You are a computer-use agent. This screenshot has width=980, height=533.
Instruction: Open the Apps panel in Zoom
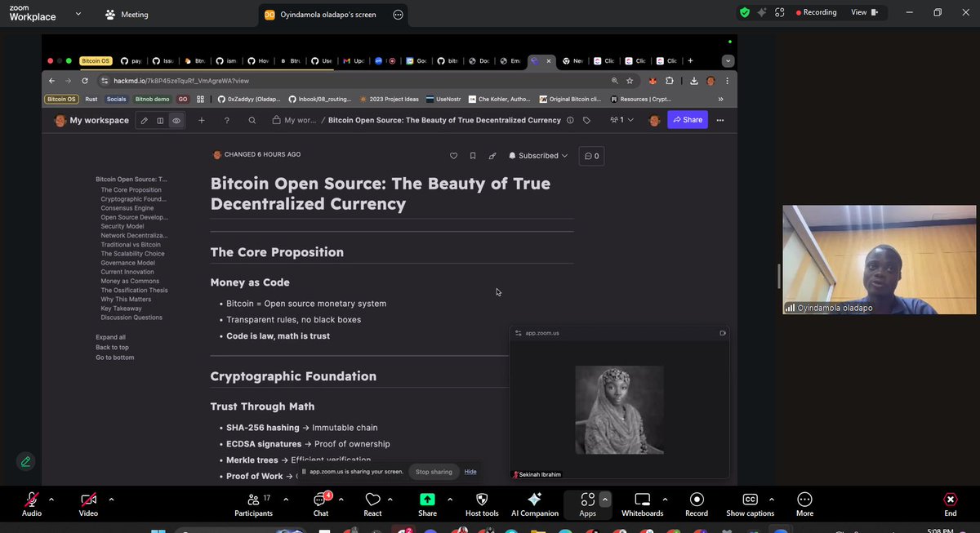(587, 503)
